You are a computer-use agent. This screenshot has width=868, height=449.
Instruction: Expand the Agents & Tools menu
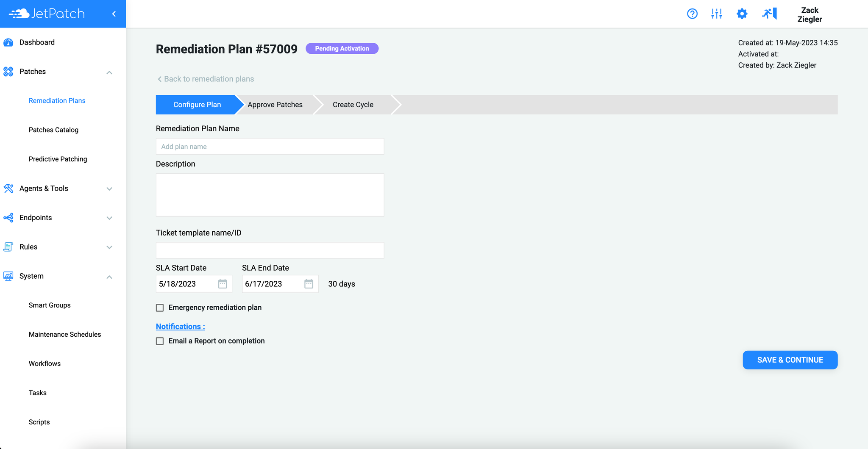[109, 188]
